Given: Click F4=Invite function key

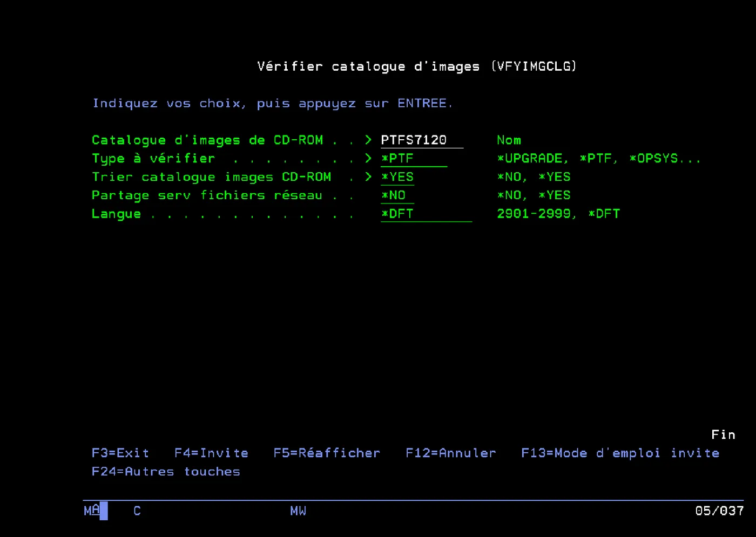Looking at the screenshot, I should click(211, 453).
